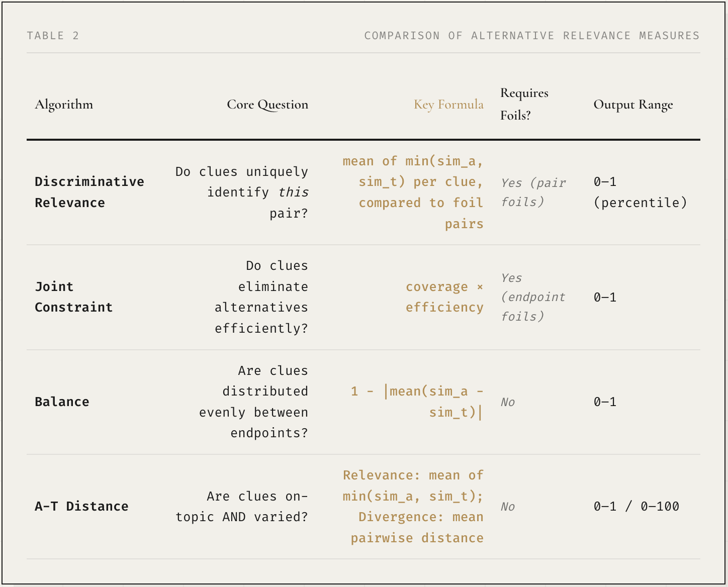Click the TABLE 2 caption label

click(x=53, y=36)
